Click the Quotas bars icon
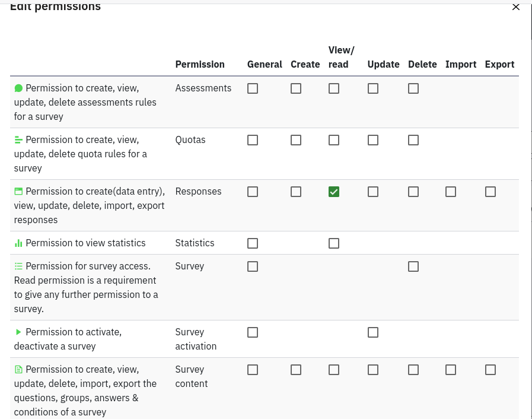 tap(18, 140)
